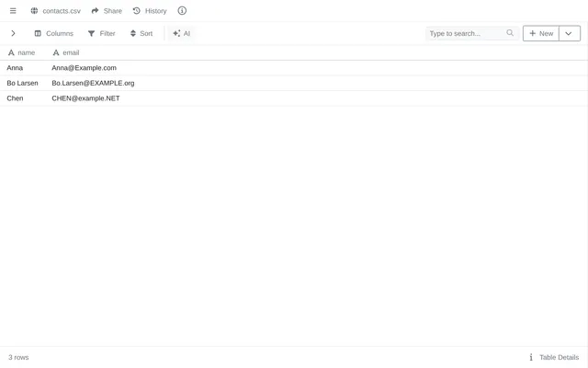Open the Sort menu label

point(146,33)
